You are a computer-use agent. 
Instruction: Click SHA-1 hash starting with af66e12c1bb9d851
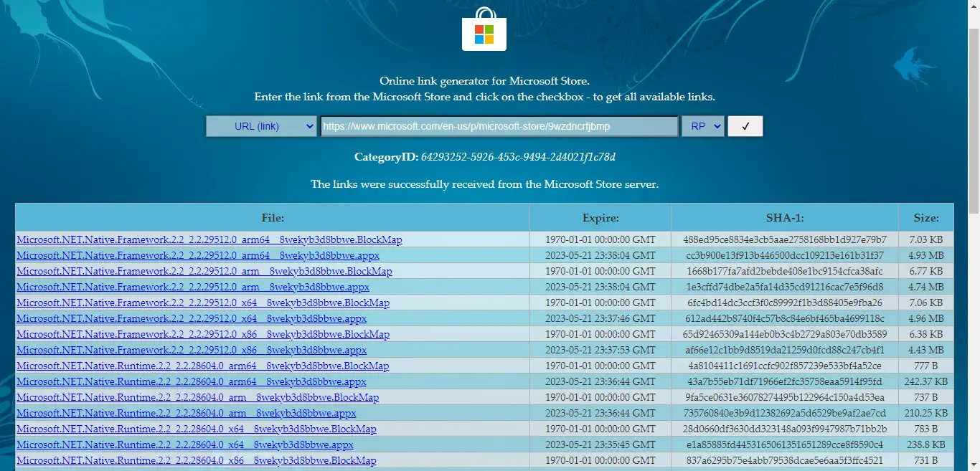coord(785,350)
